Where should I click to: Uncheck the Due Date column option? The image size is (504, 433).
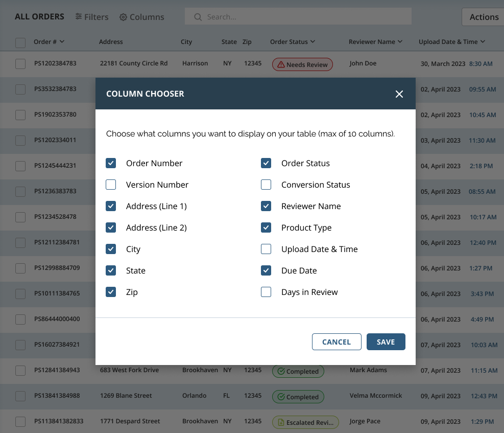click(x=266, y=270)
